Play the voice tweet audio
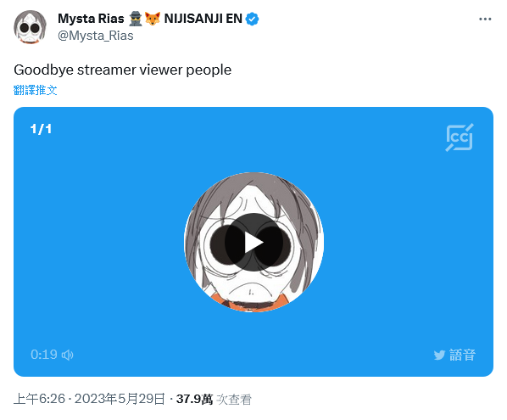Viewport: 507px width, 420px height. pyautogui.click(x=253, y=242)
